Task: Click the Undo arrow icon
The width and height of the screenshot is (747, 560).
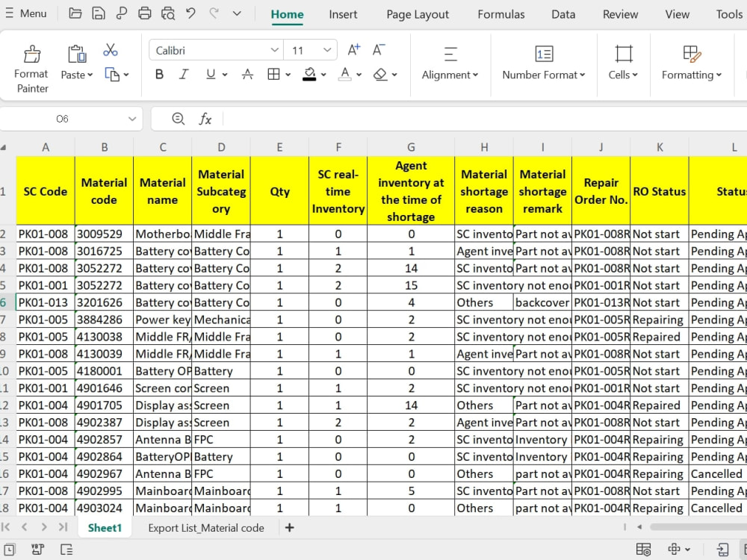Action: coord(191,13)
